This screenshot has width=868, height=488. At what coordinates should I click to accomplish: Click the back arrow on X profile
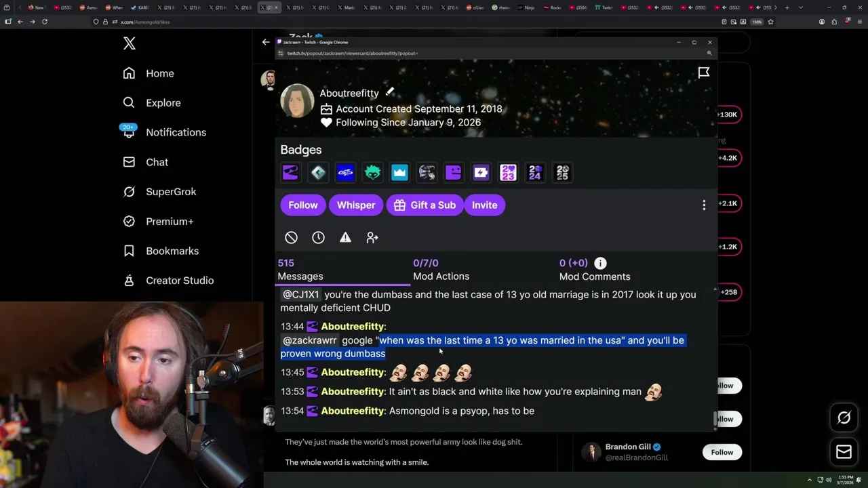266,42
